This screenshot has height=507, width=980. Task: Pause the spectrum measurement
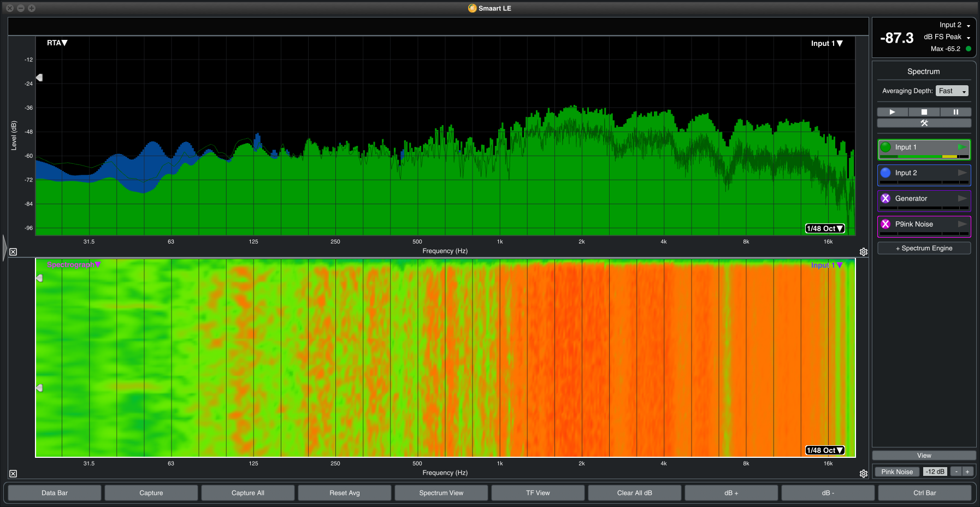coord(955,112)
